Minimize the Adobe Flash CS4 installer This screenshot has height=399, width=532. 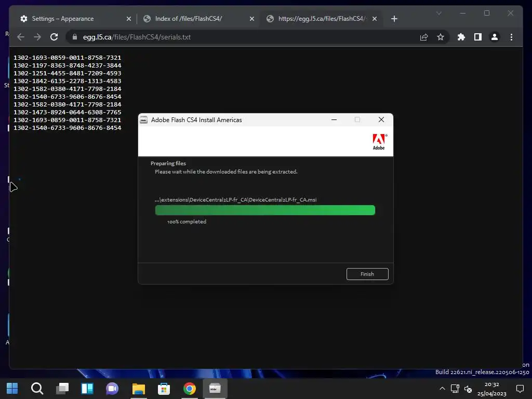pos(334,120)
